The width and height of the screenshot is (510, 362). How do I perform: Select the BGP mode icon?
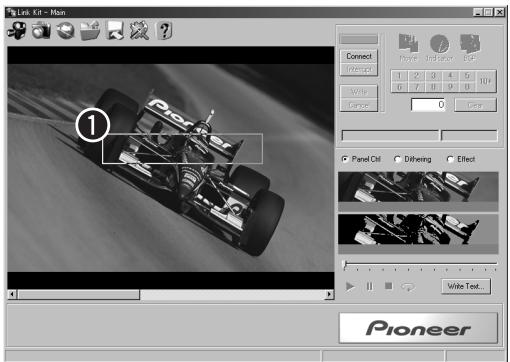pos(470,47)
